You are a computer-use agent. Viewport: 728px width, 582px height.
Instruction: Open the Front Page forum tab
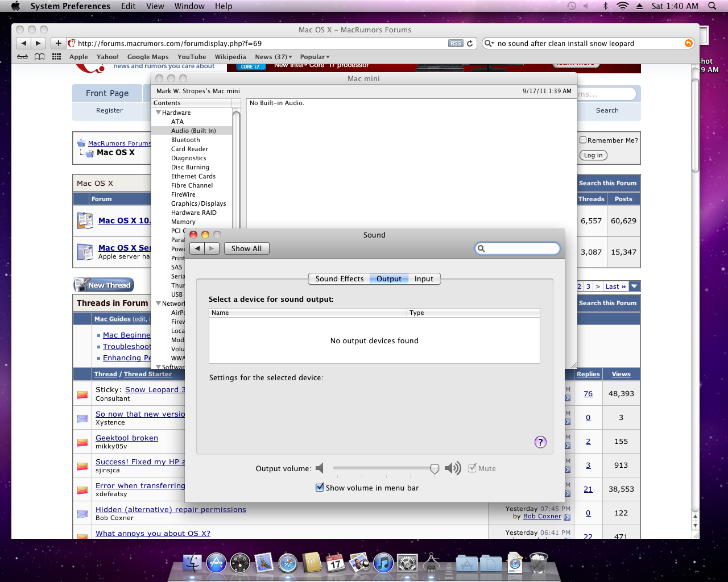pyautogui.click(x=107, y=93)
